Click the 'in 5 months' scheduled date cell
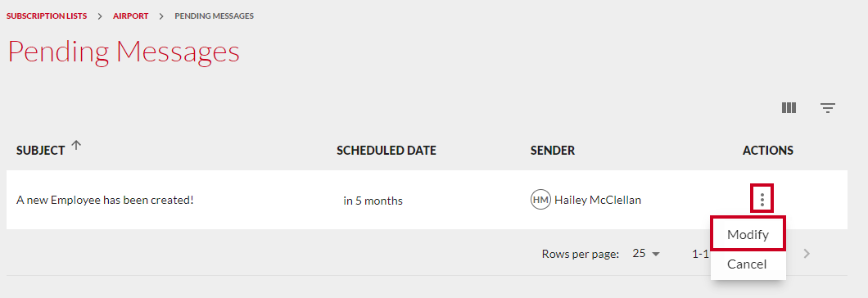Viewport: 868px width, 298px height. [x=373, y=201]
